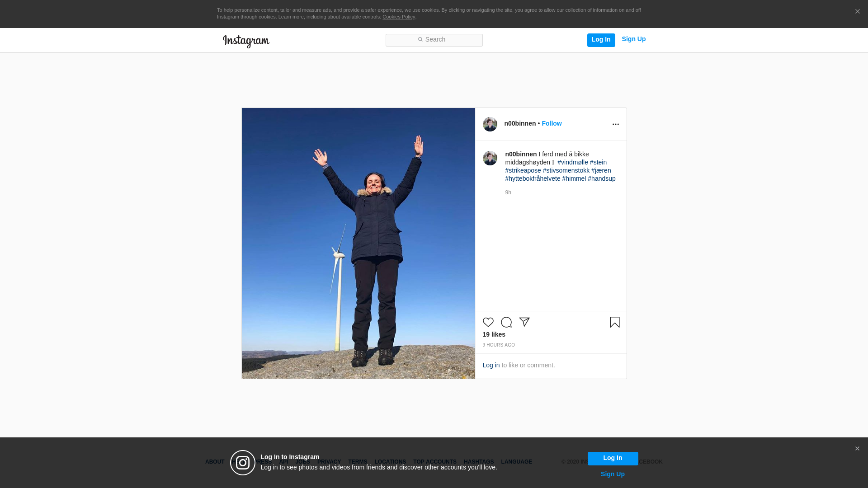Close the bottom login prompt banner
868x488 pixels.
point(857,449)
